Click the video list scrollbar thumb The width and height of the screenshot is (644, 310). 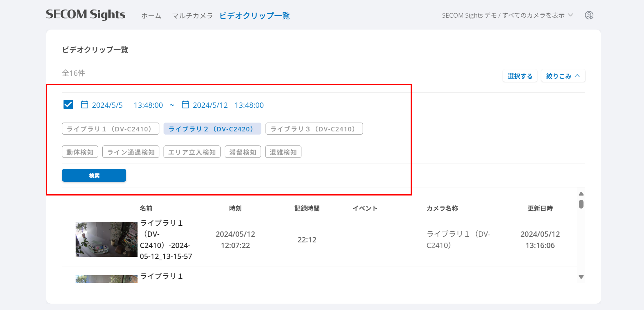pyautogui.click(x=581, y=204)
